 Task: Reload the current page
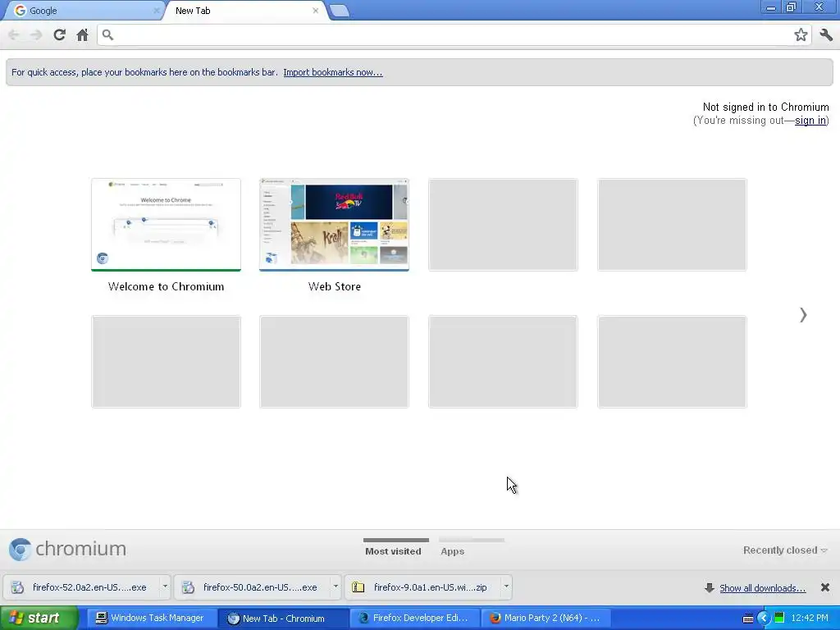pos(59,34)
